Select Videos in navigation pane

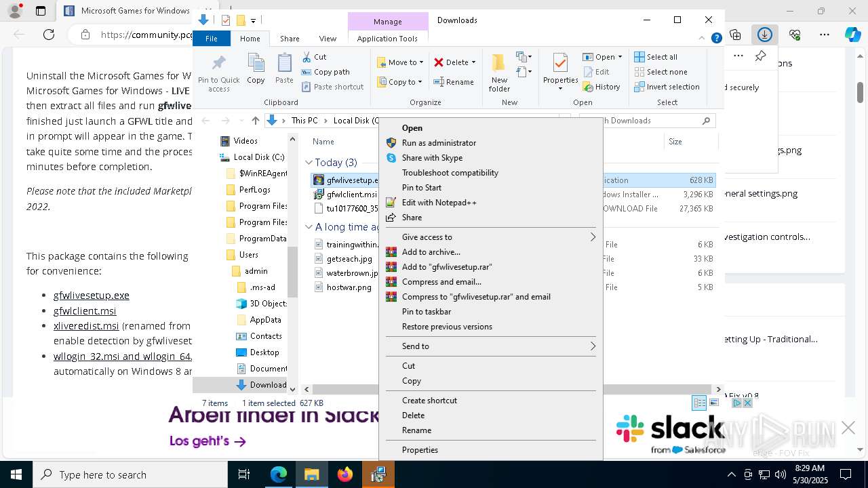245,141
